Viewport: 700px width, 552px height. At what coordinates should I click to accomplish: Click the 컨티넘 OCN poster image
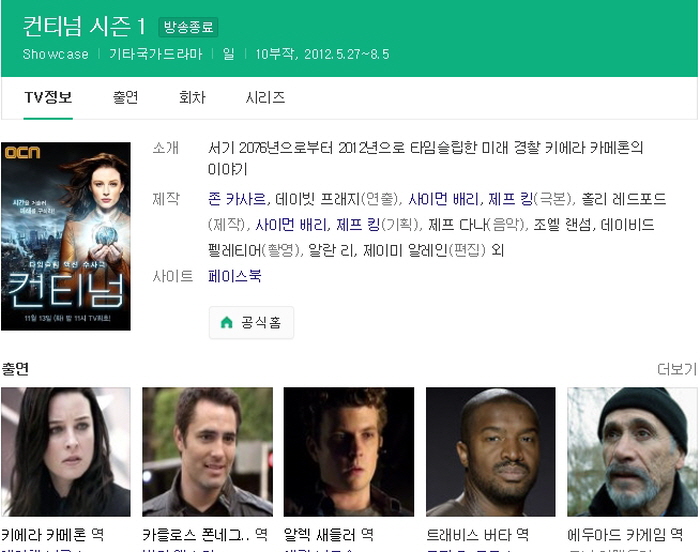click(x=66, y=236)
